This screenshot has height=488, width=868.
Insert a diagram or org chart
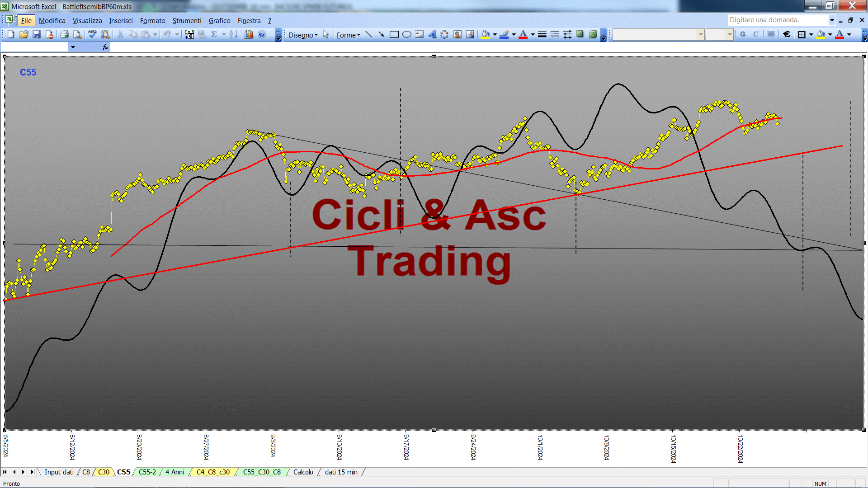click(444, 34)
